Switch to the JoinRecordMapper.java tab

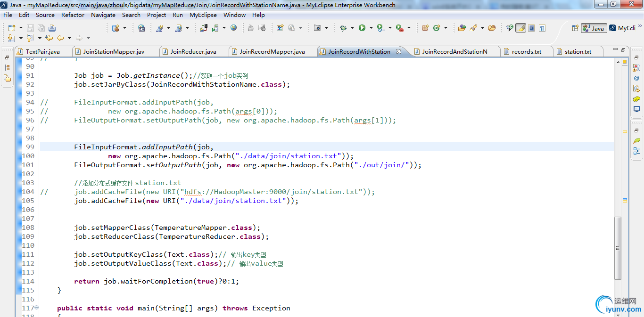[272, 51]
